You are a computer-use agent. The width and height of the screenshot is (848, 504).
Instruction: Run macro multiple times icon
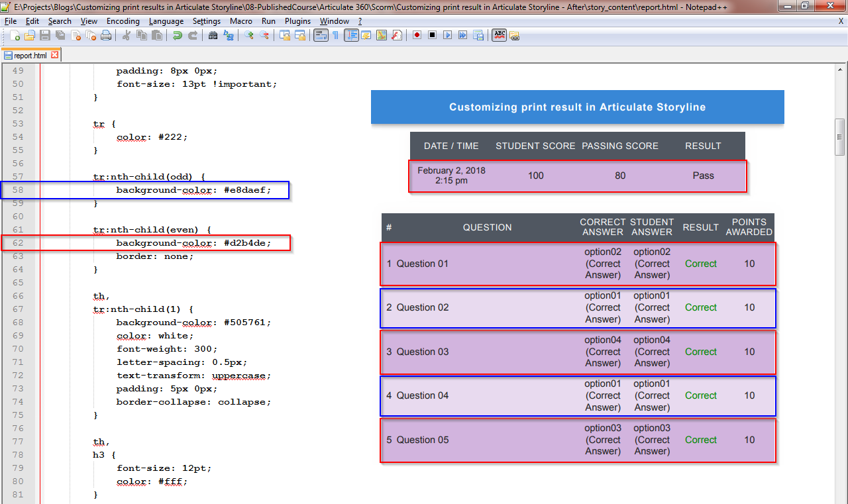click(x=462, y=35)
